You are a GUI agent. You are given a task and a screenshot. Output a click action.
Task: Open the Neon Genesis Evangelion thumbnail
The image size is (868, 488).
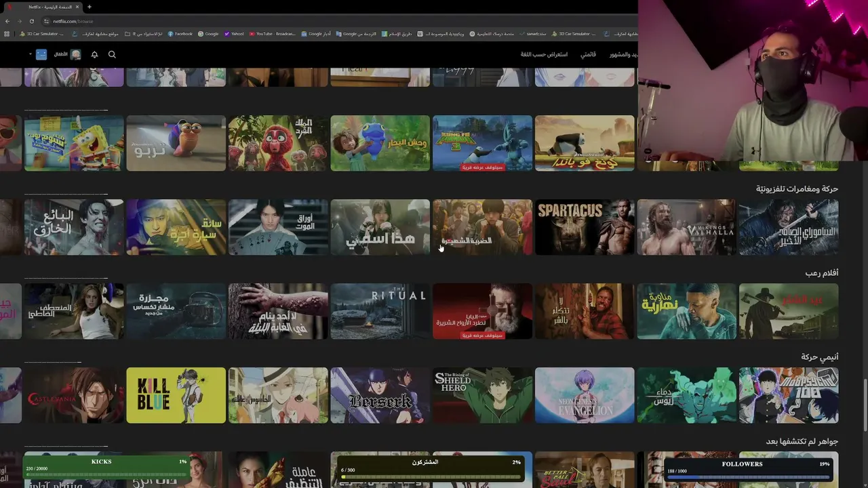click(x=585, y=395)
